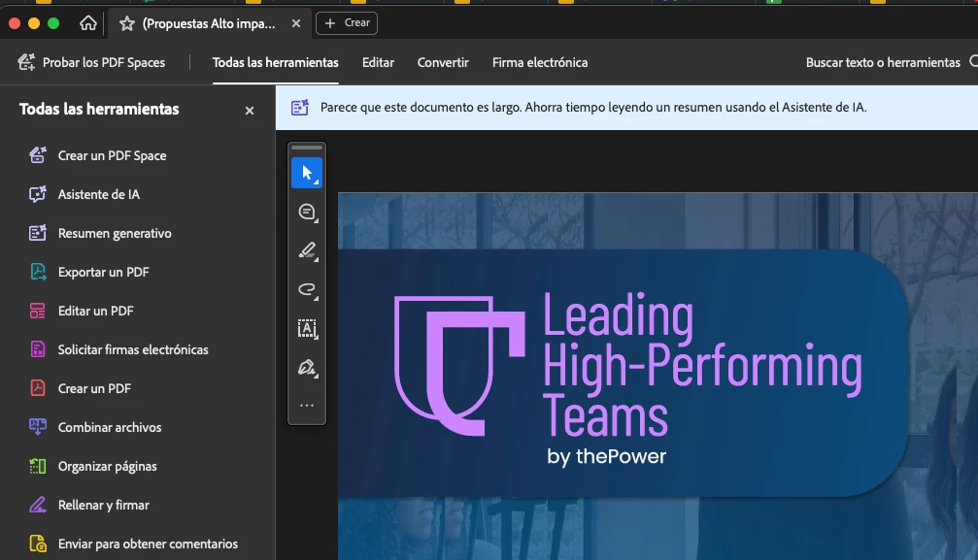Click the quick toolbar drag handle
Screen dimensions: 978x560
(307, 148)
